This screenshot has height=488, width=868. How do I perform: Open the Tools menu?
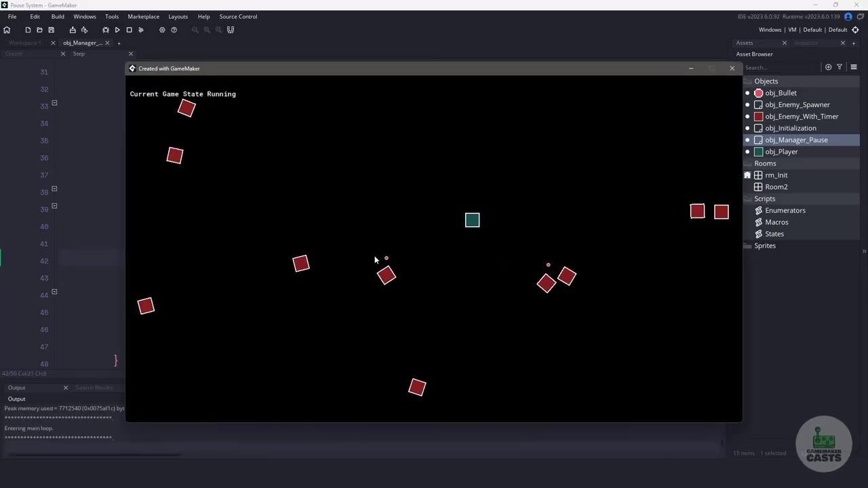(112, 16)
